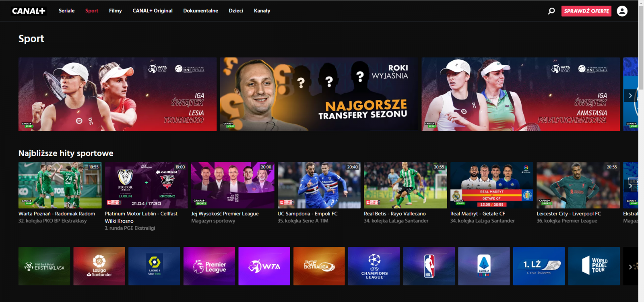Open Motor Lublin - Wilki Krosno thumbnail
The image size is (644, 302).
pos(147,185)
